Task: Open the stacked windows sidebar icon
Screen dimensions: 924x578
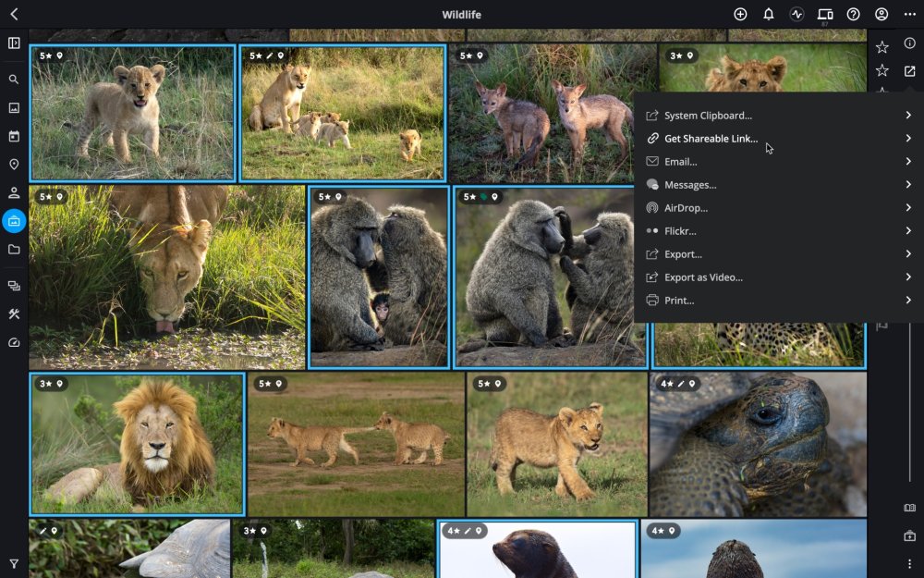Action: pyautogui.click(x=14, y=286)
